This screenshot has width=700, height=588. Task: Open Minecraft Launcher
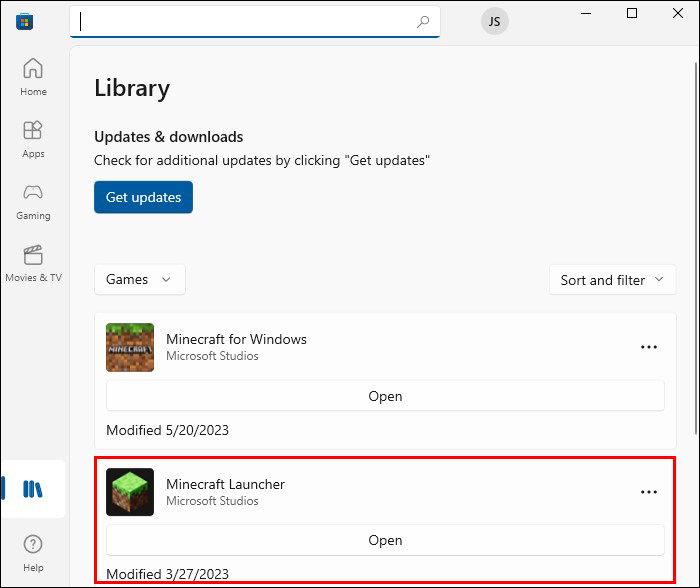pos(385,540)
